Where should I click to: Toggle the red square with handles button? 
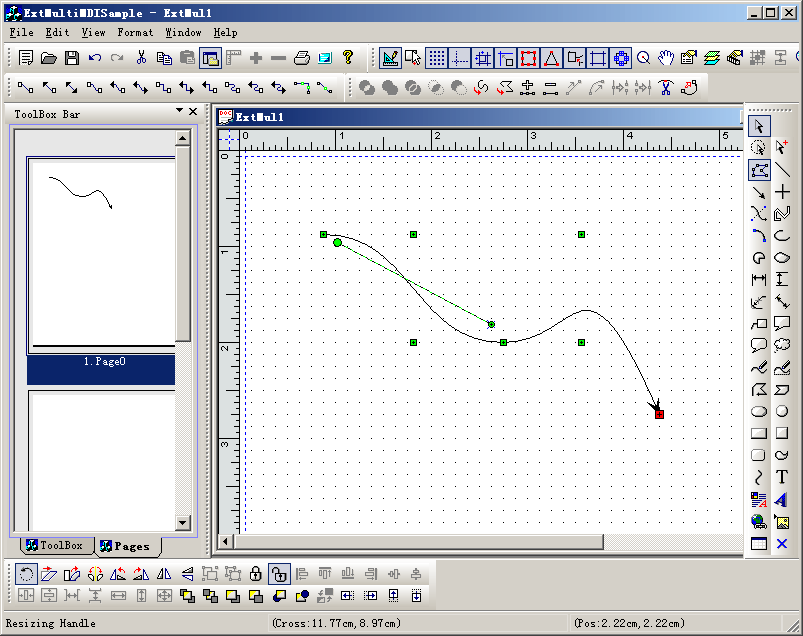point(529,58)
